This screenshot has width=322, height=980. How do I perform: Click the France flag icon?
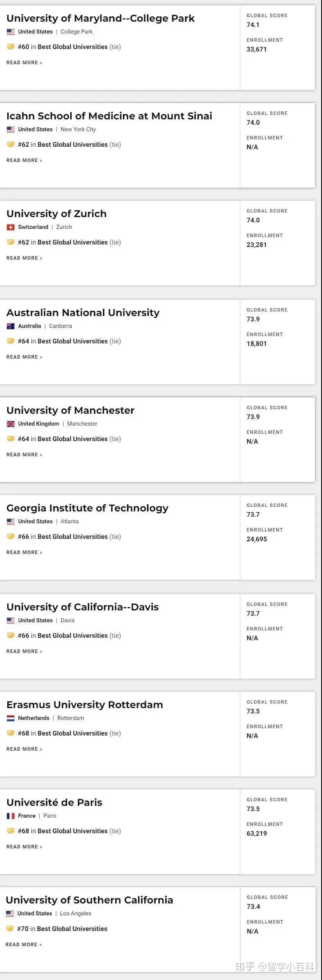11,816
